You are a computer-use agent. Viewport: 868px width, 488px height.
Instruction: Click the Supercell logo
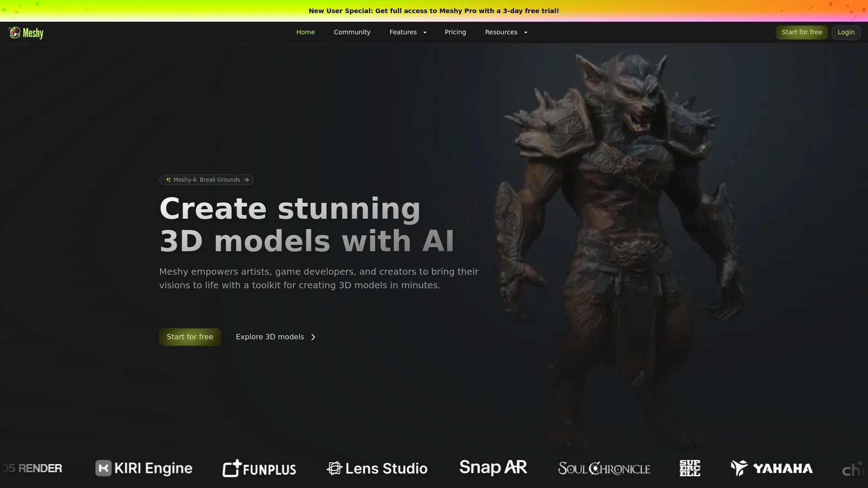click(689, 468)
